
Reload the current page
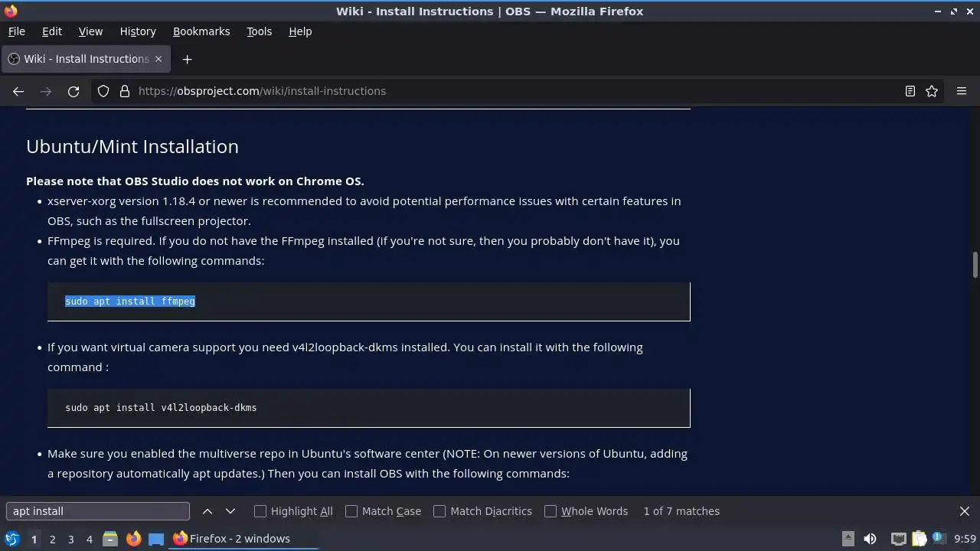point(73,91)
